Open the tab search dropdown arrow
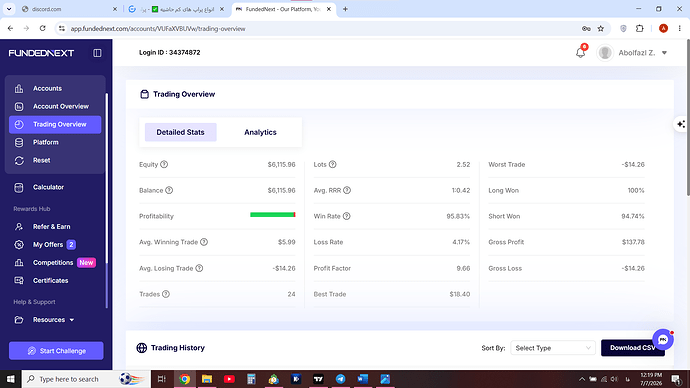The height and width of the screenshot is (388, 690). point(9,9)
